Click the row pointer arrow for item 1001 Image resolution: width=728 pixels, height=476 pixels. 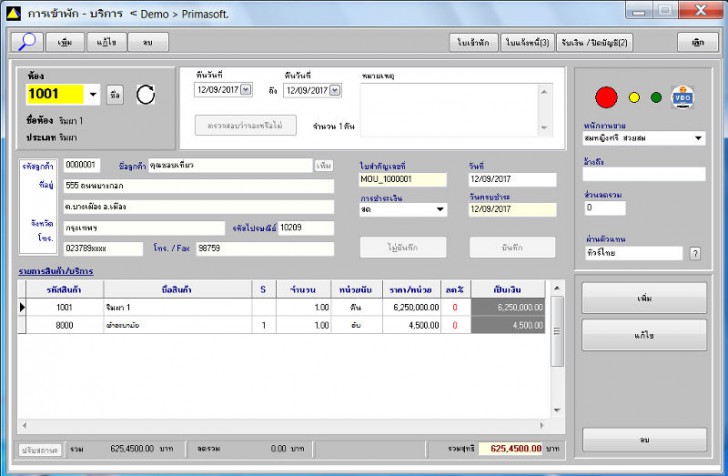[x=23, y=308]
